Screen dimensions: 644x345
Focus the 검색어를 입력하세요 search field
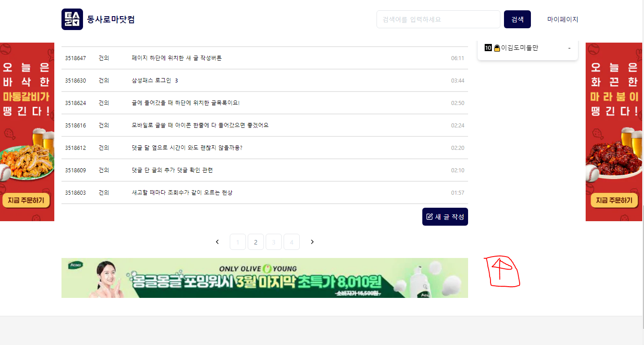coord(438,19)
